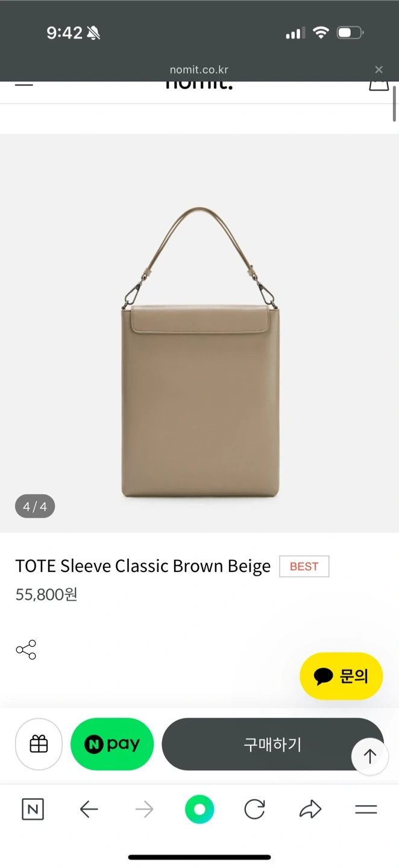Open the gift icon button
Screen dimensions: 399x868
39,744
